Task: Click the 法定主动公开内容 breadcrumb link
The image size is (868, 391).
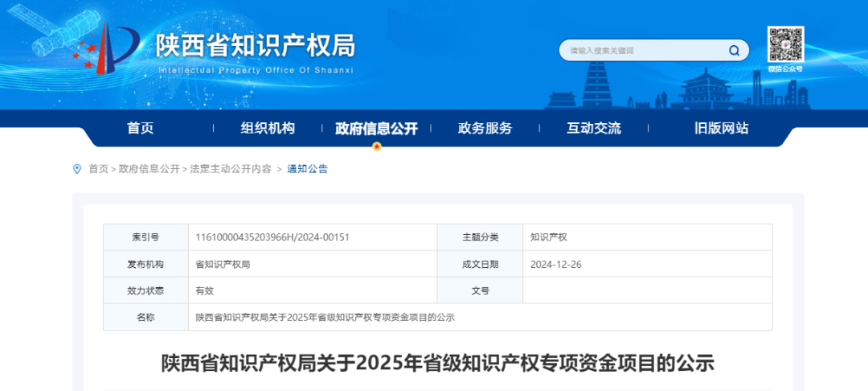Action: click(231, 169)
